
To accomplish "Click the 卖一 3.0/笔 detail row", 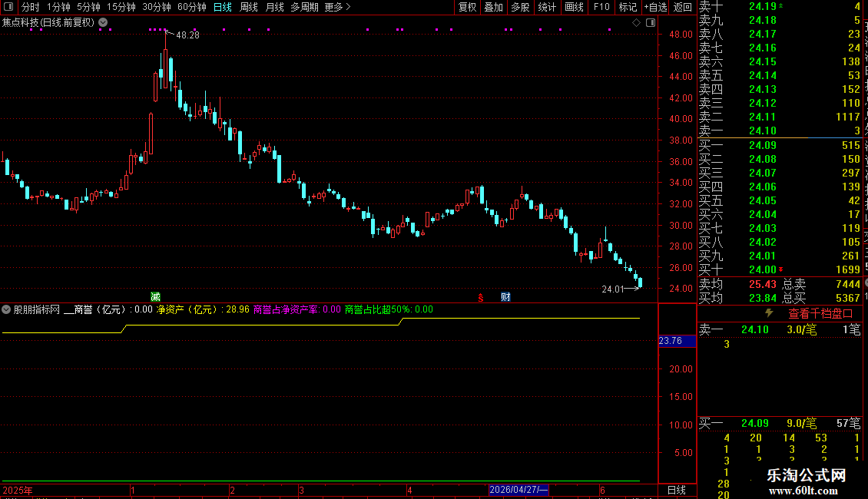I will [x=780, y=329].
